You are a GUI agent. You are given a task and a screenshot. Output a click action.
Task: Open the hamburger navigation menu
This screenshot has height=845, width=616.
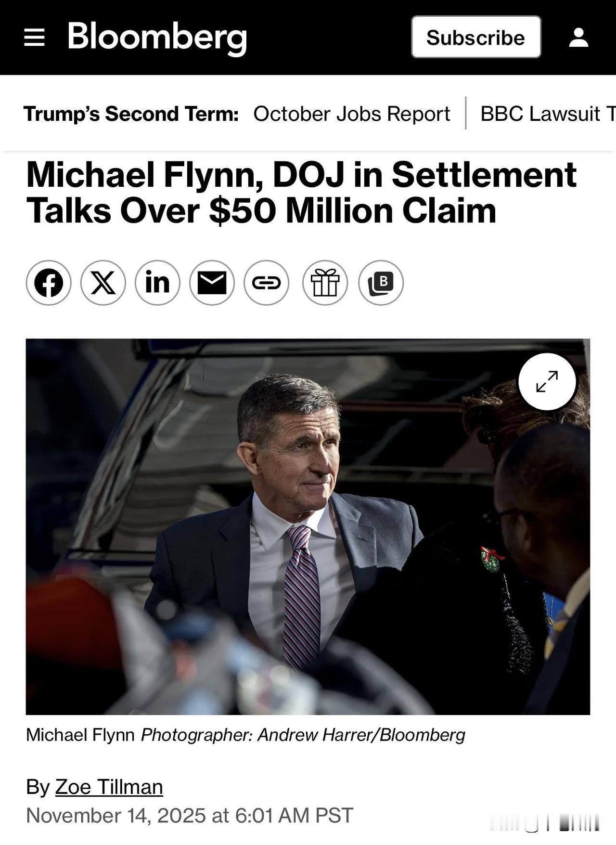tap(34, 37)
